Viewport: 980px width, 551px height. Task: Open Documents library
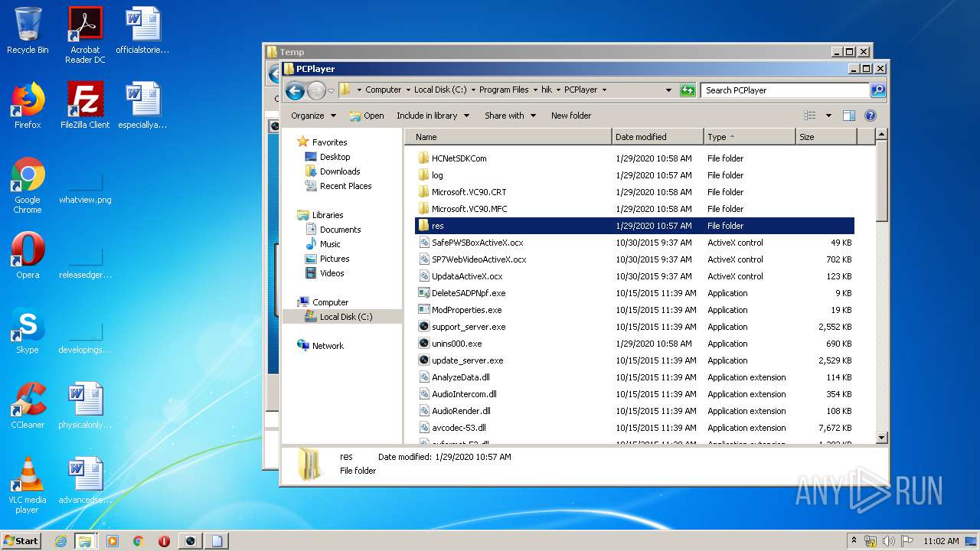333,230
